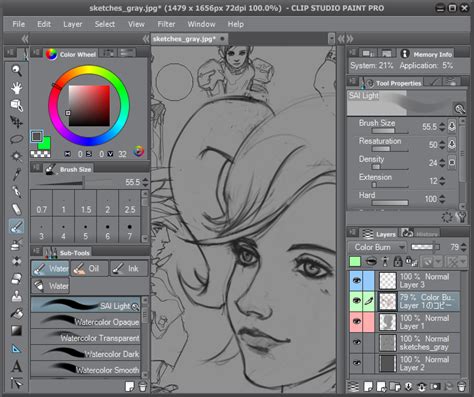Click trash icon in Sub-Tools panel
This screenshot has height=397, width=474.
pyautogui.click(x=142, y=386)
